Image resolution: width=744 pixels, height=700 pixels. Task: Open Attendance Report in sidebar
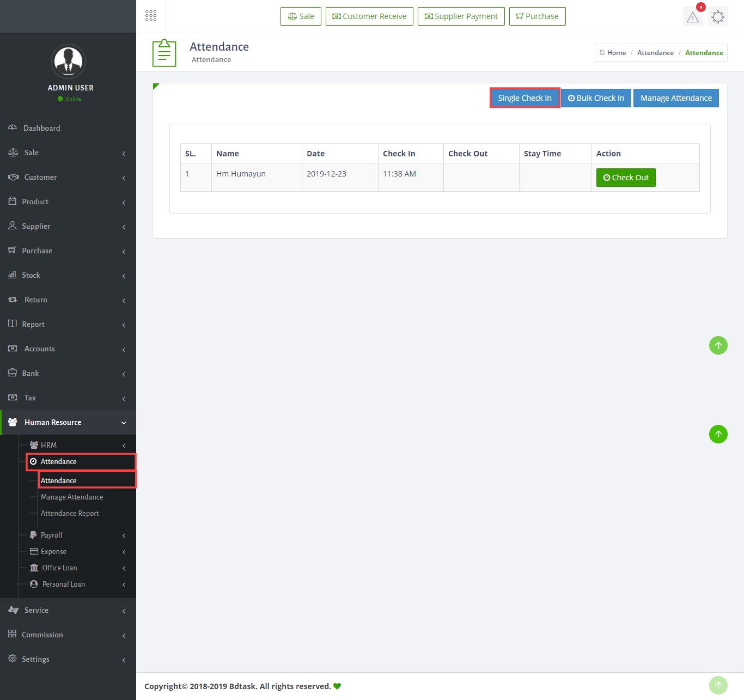coord(70,513)
